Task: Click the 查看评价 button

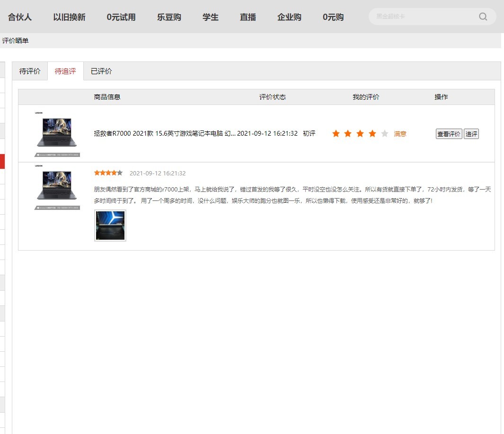Action: (x=449, y=134)
